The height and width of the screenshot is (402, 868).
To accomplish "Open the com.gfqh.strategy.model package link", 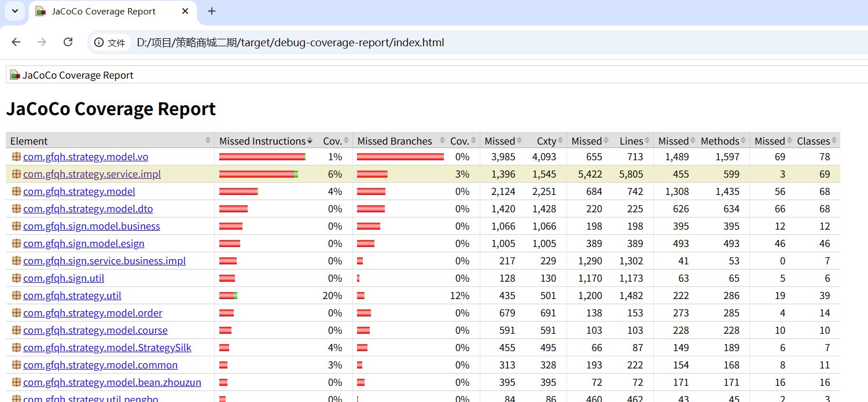I will point(79,191).
